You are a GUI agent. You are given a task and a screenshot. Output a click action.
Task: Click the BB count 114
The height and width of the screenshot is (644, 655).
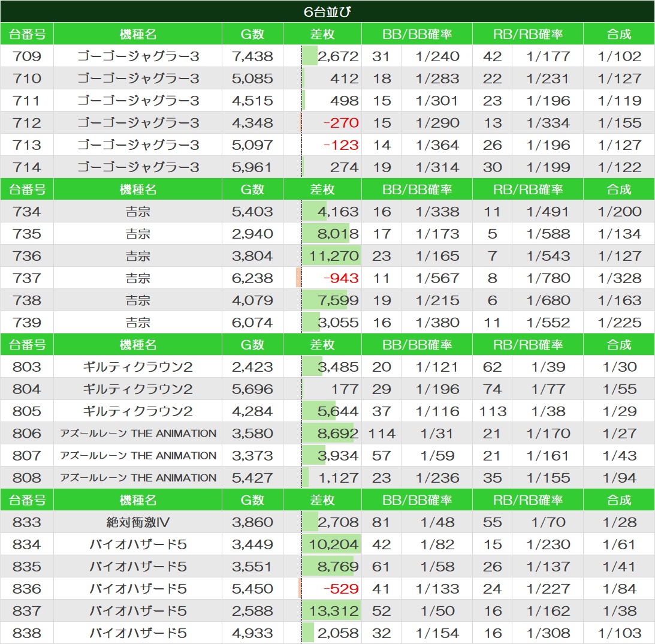click(381, 433)
